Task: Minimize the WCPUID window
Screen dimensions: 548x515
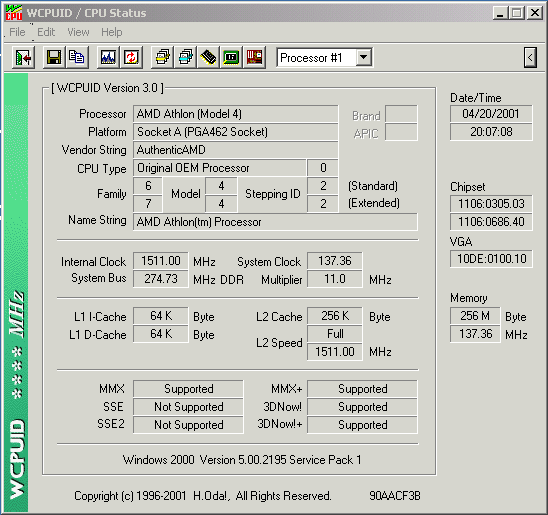Action: 500,13
